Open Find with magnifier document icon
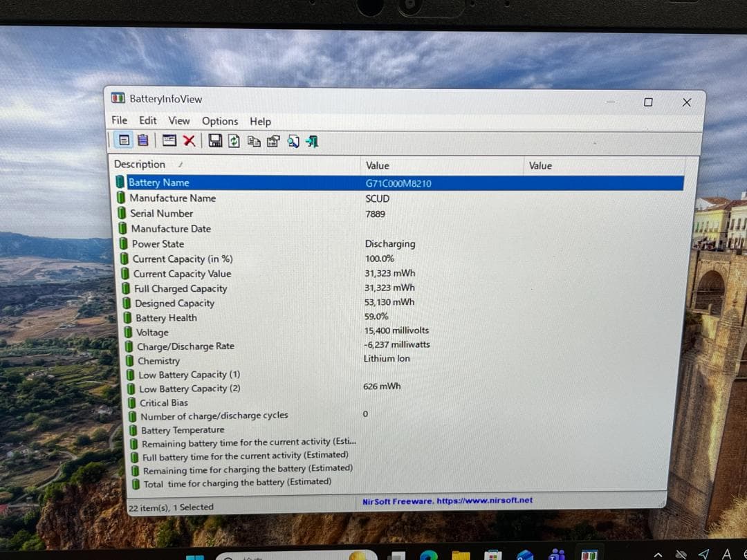 click(293, 142)
